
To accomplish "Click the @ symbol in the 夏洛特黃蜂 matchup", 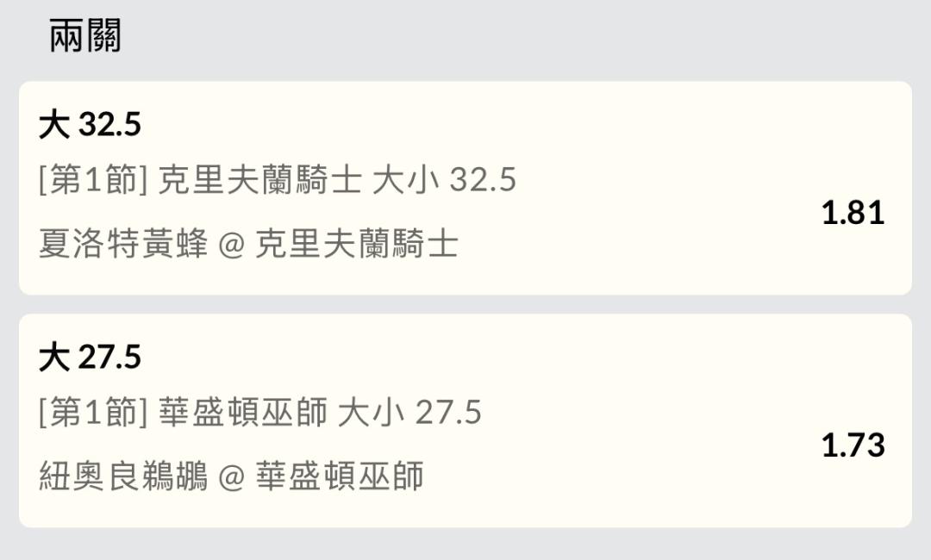I will click(x=232, y=246).
